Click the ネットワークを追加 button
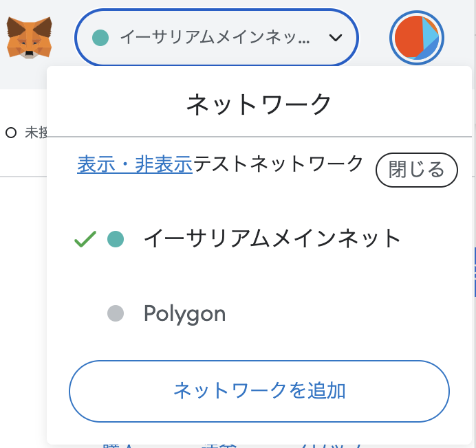The height and width of the screenshot is (448, 476). point(259,391)
